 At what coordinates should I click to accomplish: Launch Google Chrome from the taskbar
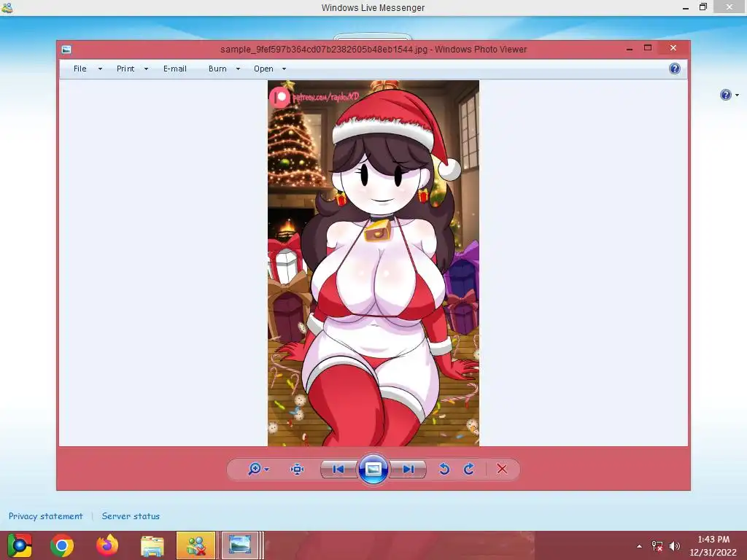click(62, 545)
